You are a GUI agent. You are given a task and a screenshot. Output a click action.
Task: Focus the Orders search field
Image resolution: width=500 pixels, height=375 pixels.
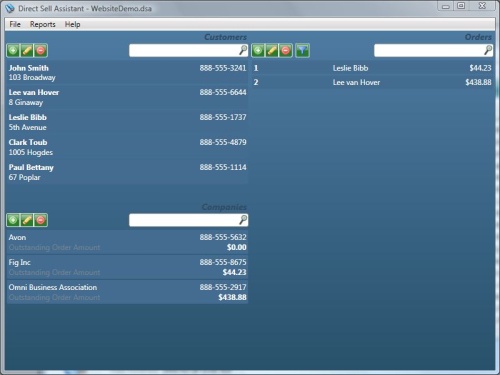(433, 50)
